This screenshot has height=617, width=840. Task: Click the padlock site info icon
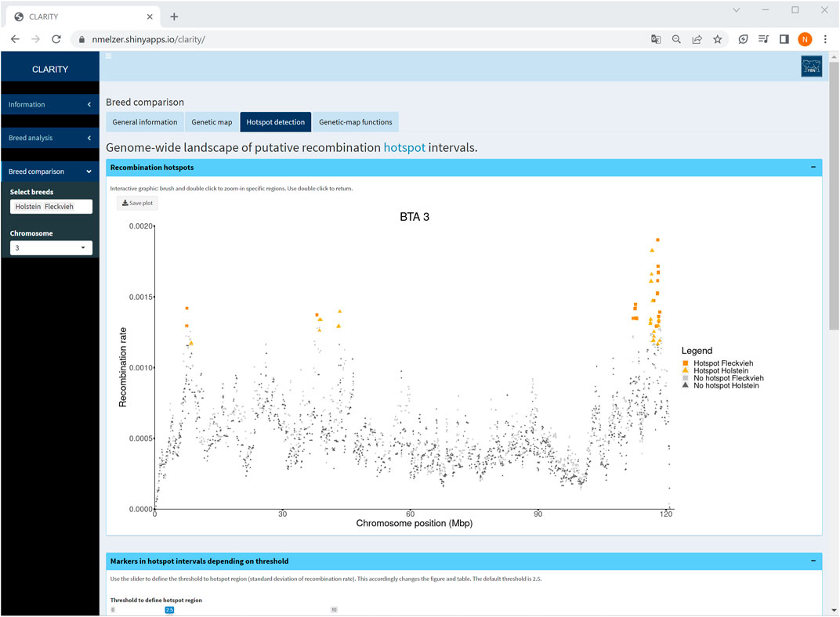point(82,40)
